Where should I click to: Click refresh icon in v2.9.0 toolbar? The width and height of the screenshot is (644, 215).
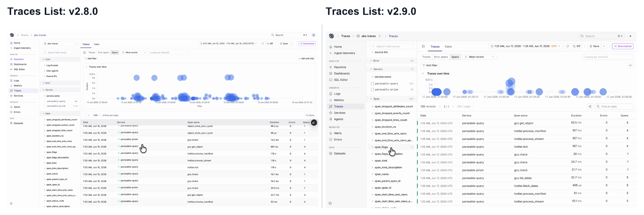pos(567,46)
